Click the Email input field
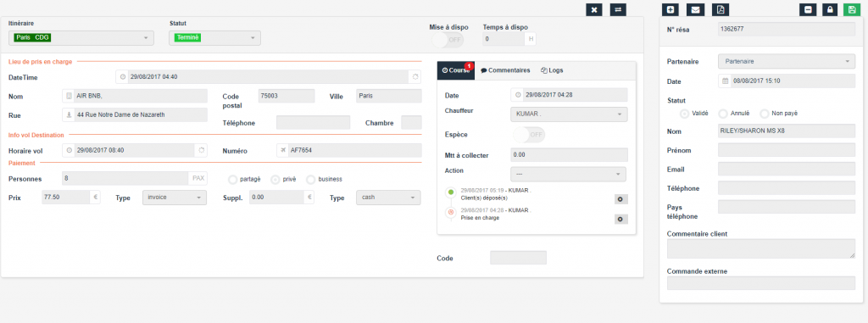 pyautogui.click(x=787, y=169)
